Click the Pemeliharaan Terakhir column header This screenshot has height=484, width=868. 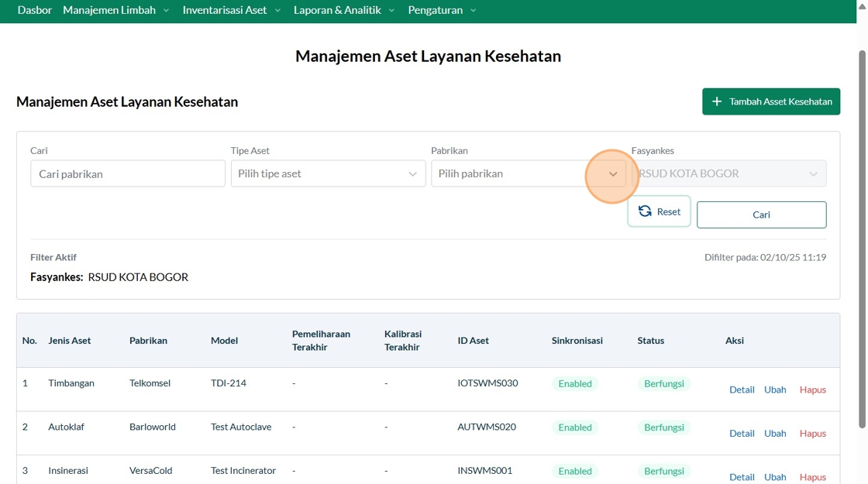click(x=321, y=340)
